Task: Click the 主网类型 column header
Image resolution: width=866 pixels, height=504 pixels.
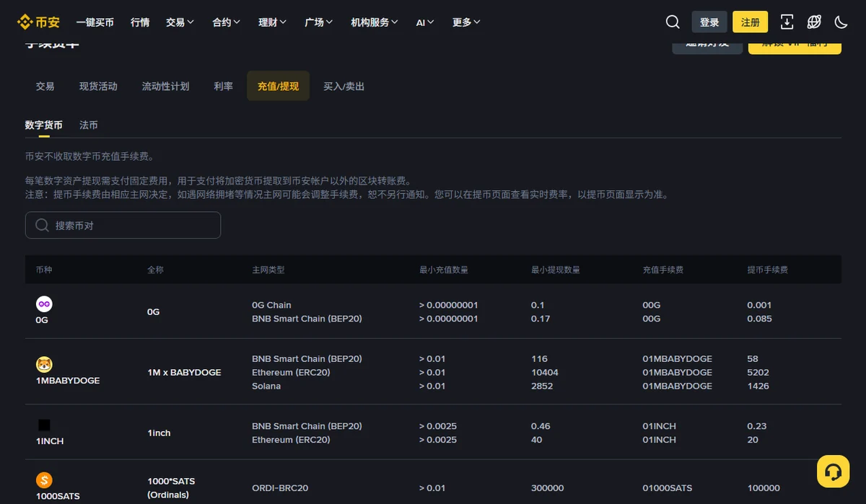Action: [x=268, y=270]
